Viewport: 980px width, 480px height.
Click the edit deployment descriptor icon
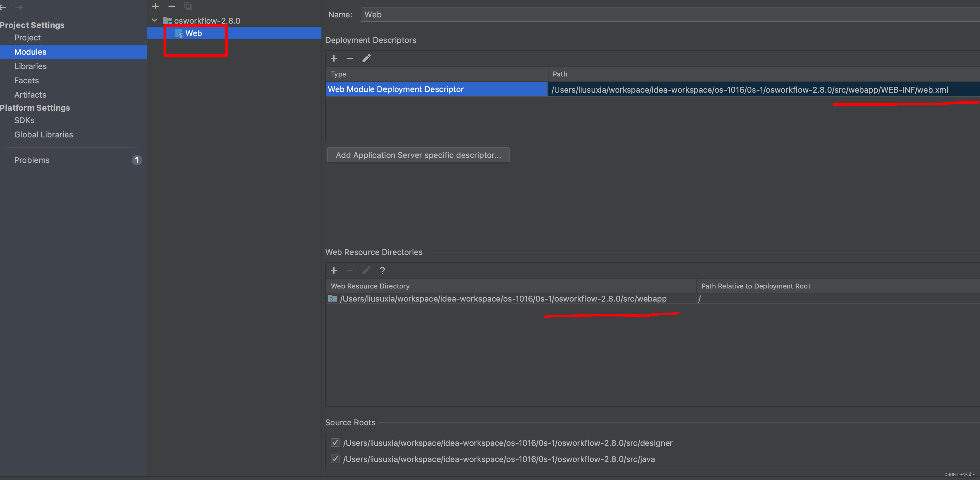coord(367,58)
